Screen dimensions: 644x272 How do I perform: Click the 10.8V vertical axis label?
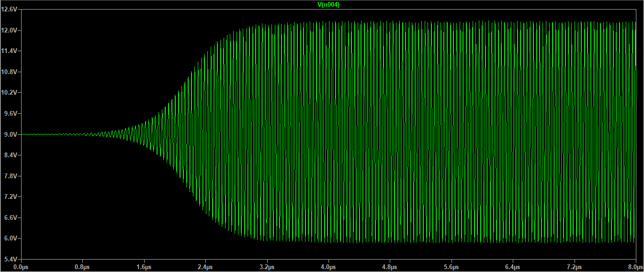10,72
